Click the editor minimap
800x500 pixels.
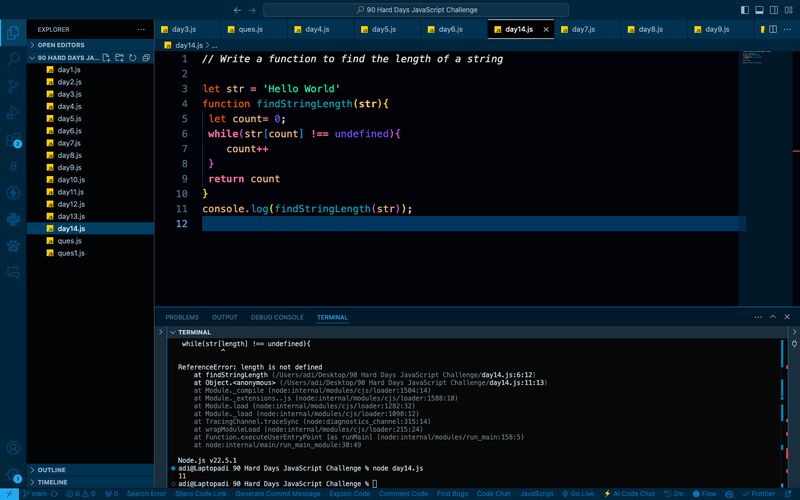pos(765,179)
